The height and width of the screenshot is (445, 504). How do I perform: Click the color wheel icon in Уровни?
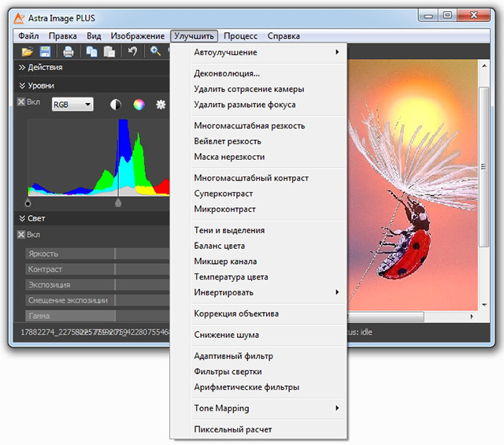tap(139, 104)
